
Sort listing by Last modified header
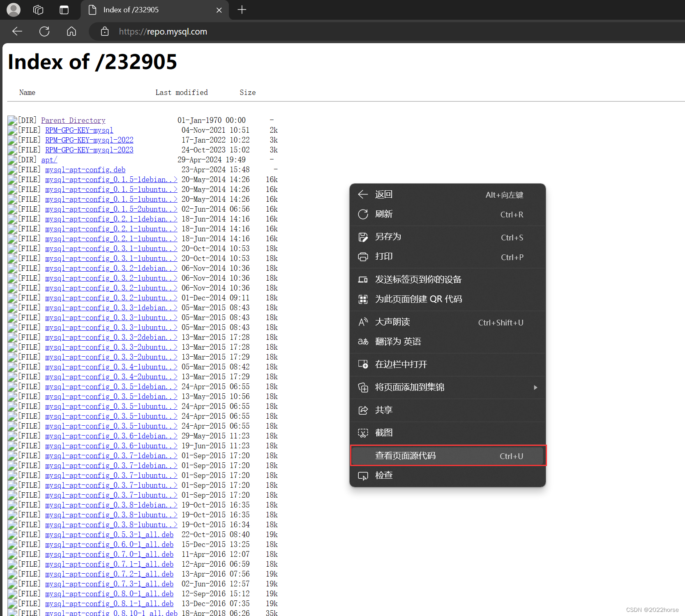(x=181, y=92)
